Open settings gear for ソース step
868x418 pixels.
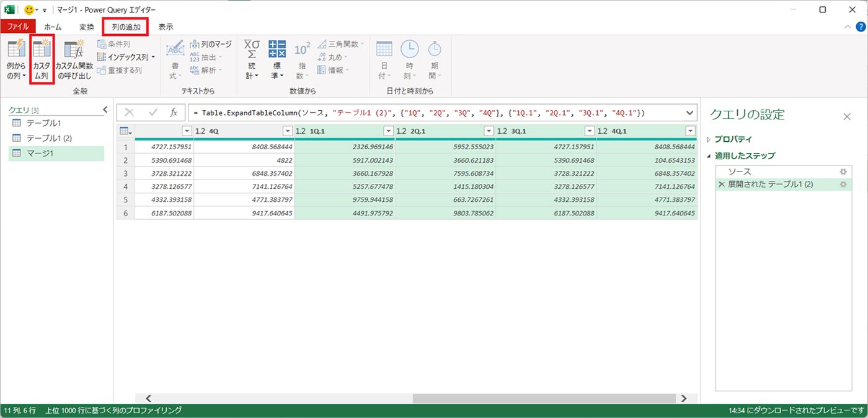(843, 172)
